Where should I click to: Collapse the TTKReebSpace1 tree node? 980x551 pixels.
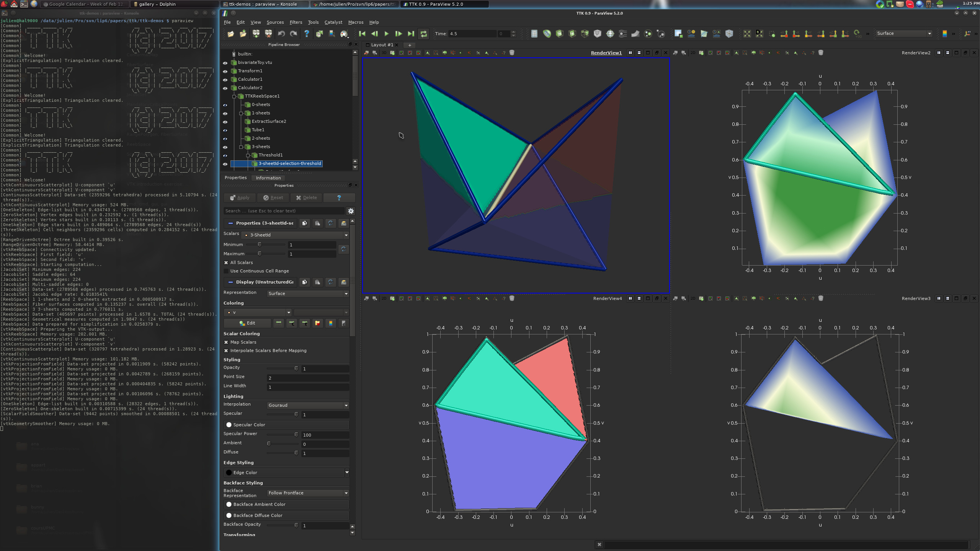[234, 96]
